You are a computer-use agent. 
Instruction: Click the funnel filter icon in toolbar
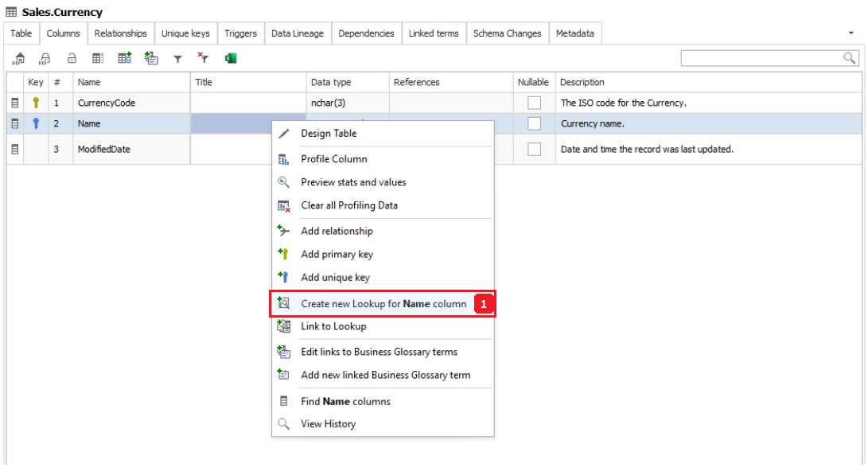[x=178, y=58]
